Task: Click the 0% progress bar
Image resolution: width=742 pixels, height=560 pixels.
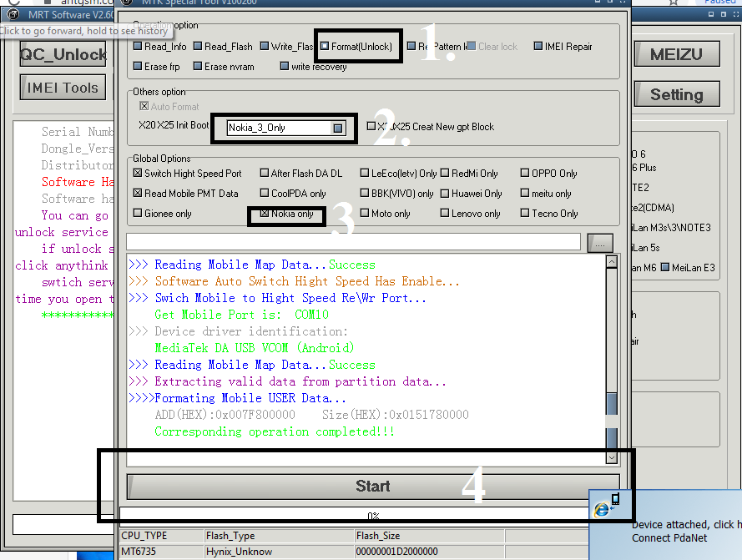Action: (x=355, y=516)
